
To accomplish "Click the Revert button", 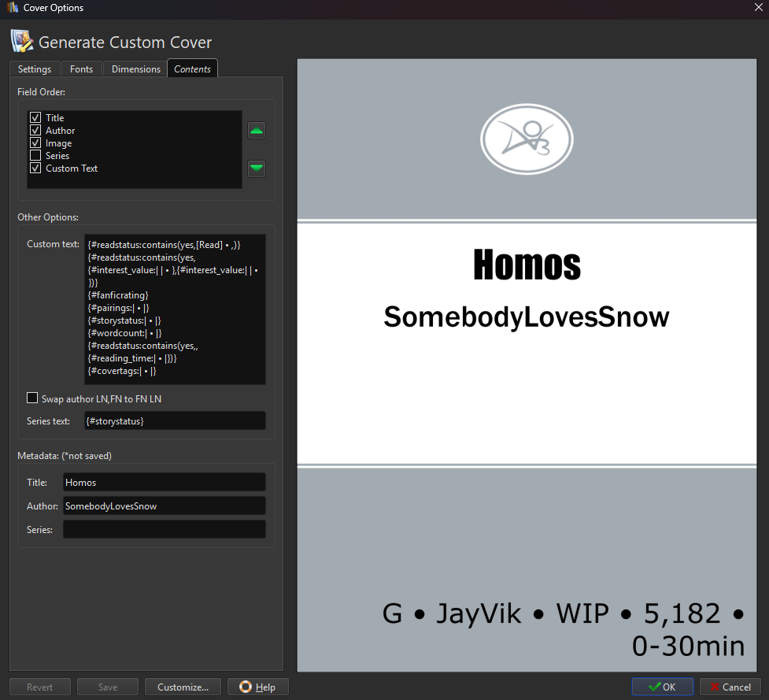I will tap(39, 687).
